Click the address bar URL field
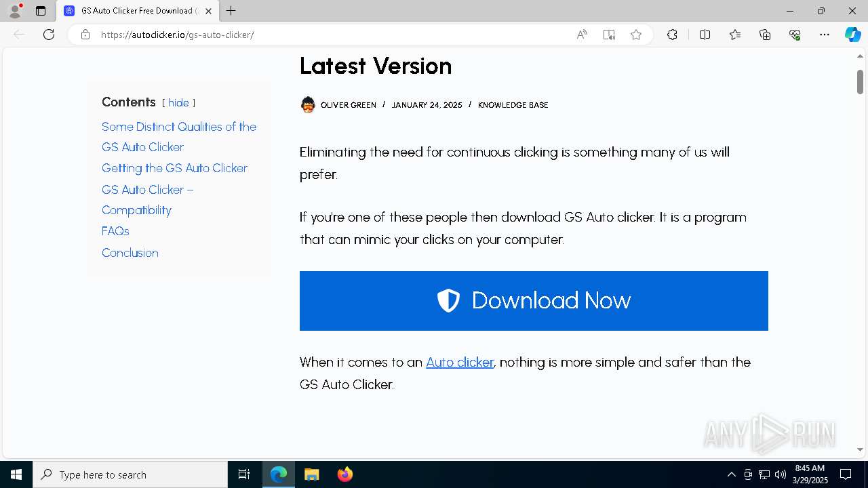 [x=332, y=35]
